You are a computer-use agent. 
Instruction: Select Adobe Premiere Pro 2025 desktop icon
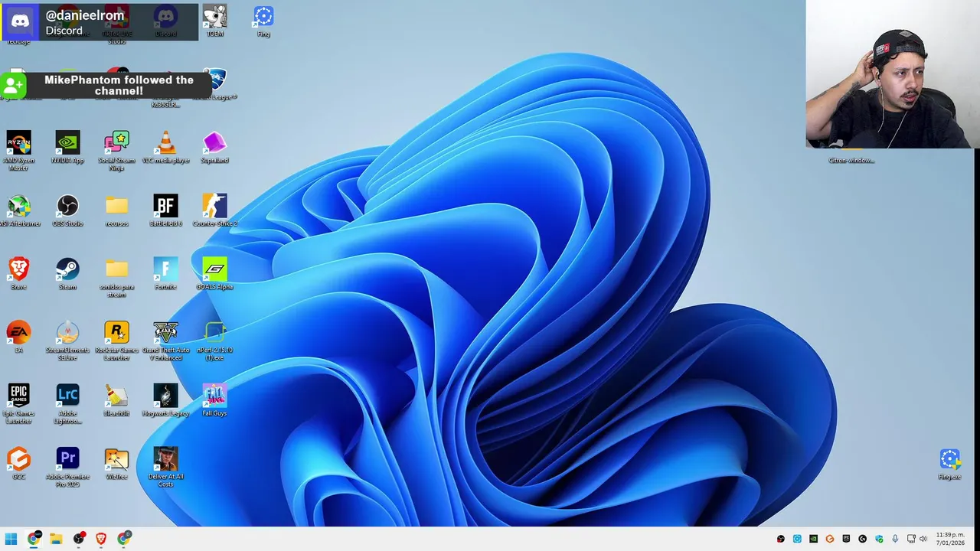coord(67,468)
